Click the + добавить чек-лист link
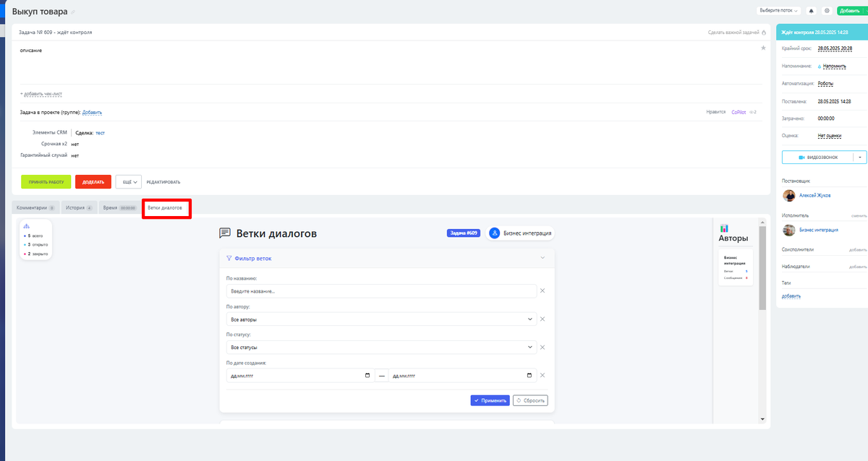Viewport: 868px width, 461px height. (41, 94)
